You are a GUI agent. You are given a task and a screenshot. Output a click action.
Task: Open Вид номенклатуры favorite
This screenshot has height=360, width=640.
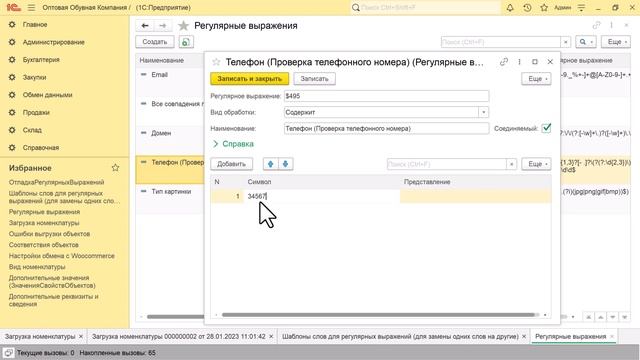click(37, 267)
